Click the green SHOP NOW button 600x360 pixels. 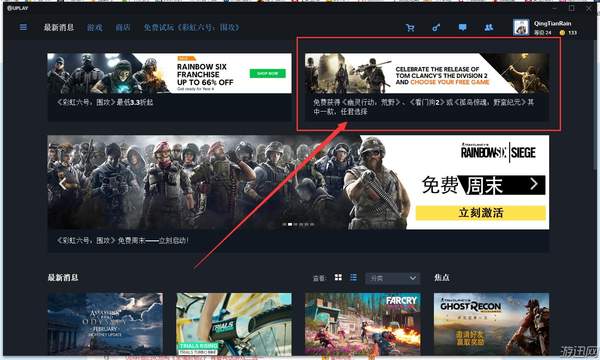point(267,73)
